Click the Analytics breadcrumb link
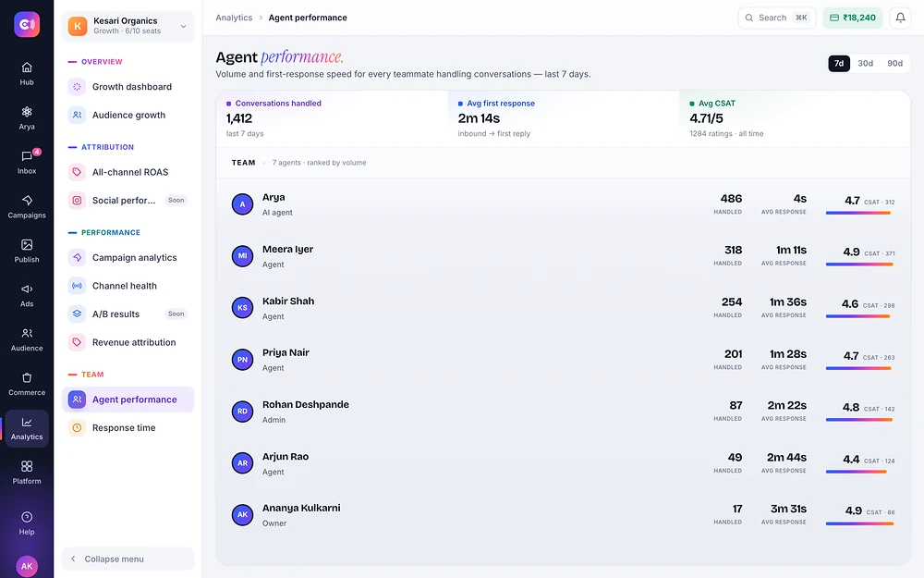The width and height of the screenshot is (924, 578). [234, 18]
